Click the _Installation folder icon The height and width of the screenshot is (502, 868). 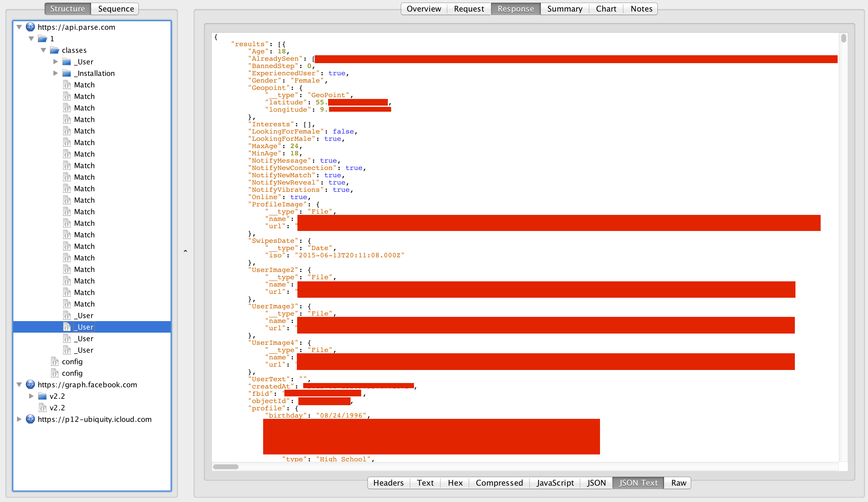[x=66, y=73]
